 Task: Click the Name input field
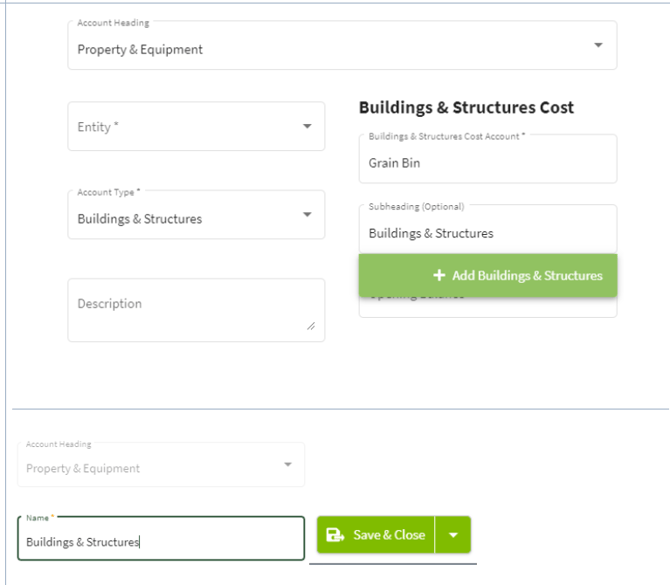[x=160, y=542]
